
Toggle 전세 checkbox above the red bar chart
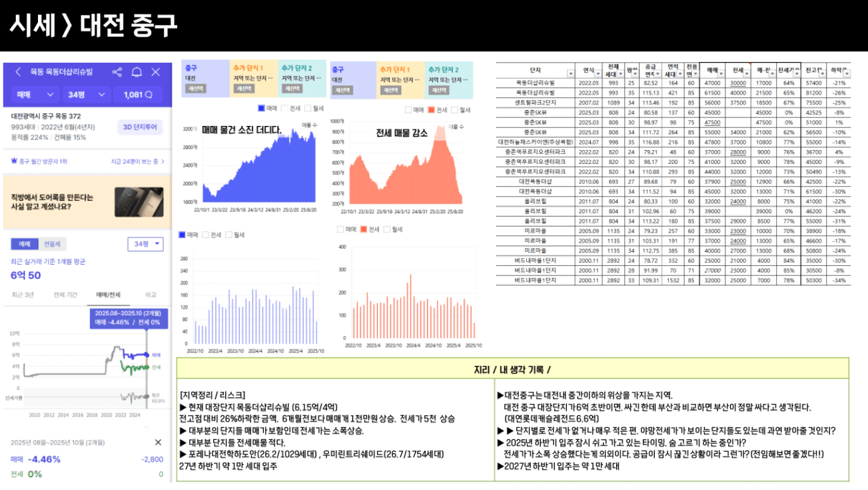pos(364,229)
